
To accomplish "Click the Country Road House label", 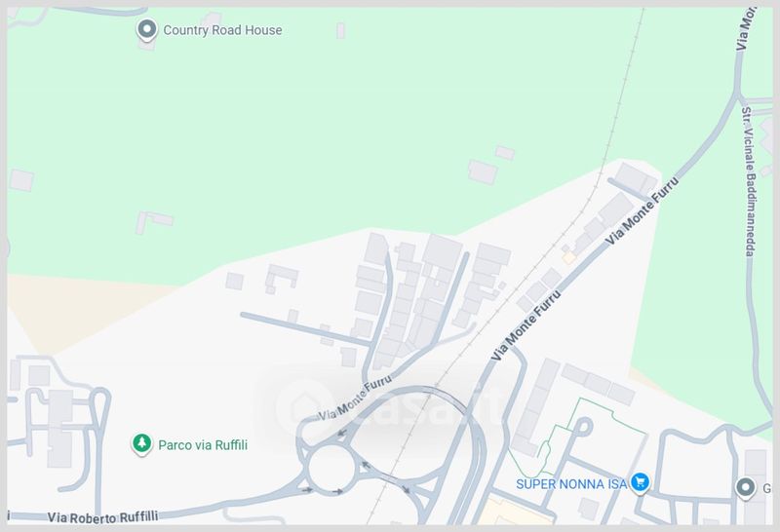I will (x=222, y=30).
